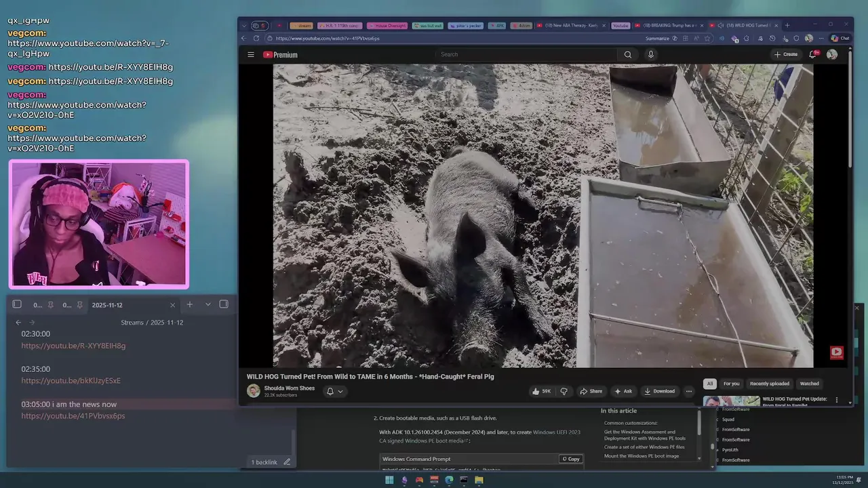Focus the YouTube search field
The height and width of the screenshot is (488, 868).
(x=526, y=54)
